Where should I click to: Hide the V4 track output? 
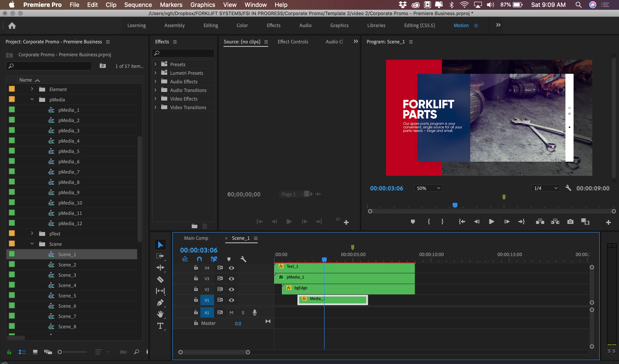pyautogui.click(x=231, y=268)
